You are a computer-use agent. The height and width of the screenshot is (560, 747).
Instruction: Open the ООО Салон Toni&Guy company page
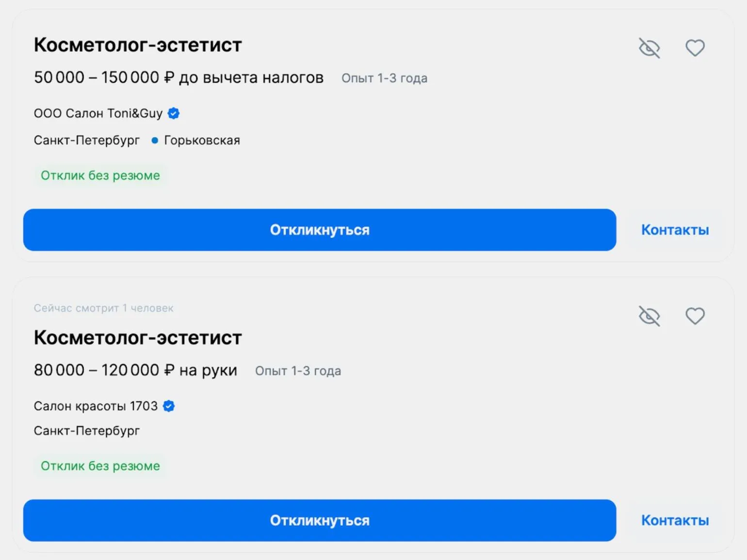pos(98,113)
